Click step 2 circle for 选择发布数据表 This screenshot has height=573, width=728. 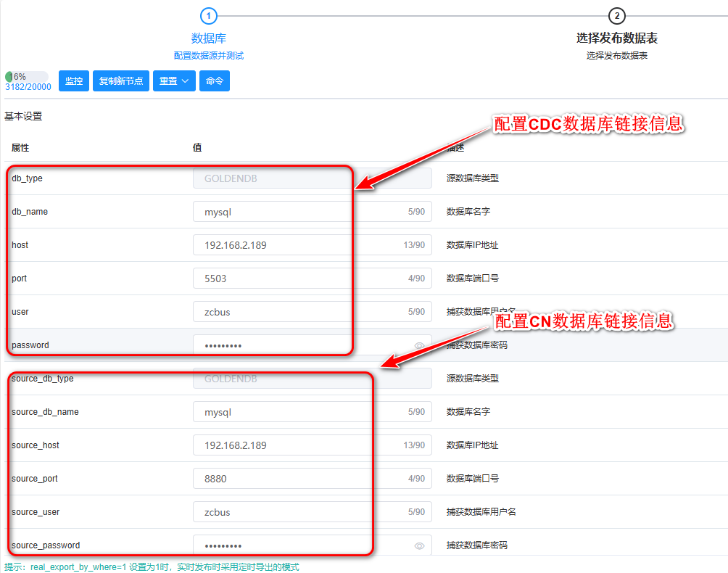pyautogui.click(x=616, y=16)
